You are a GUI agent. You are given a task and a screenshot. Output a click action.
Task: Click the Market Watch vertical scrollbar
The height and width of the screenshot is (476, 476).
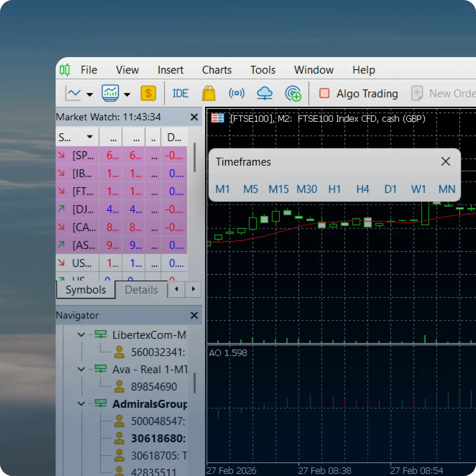point(194,157)
